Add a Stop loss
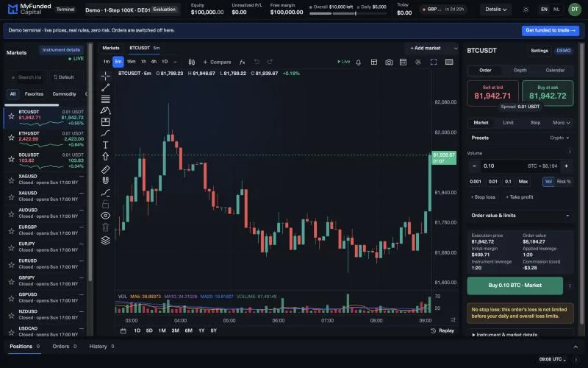588x368 pixels. coord(483,197)
